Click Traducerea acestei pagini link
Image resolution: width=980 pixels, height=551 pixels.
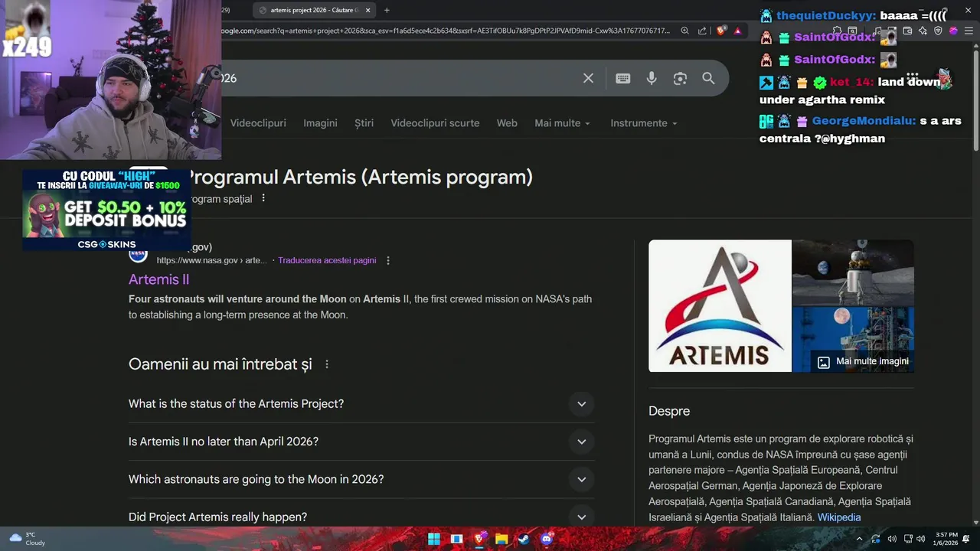coord(327,260)
